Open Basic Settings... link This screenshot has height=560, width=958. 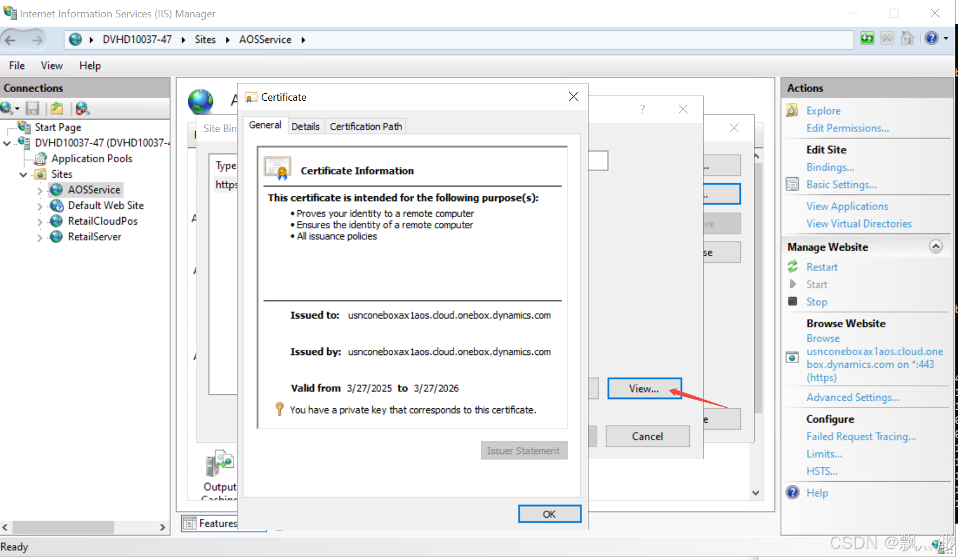click(x=842, y=184)
